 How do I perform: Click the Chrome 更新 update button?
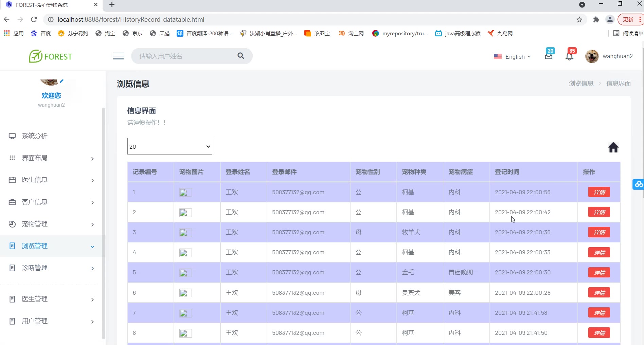tap(630, 20)
